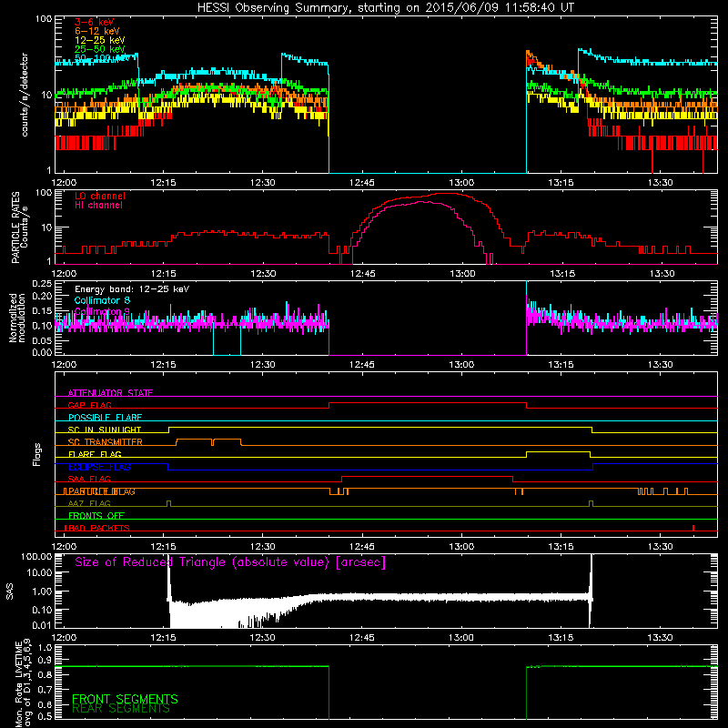This screenshot has width=728, height=728.
Task: Click the "100.00" SAS axis value
Action: [x=36, y=556]
